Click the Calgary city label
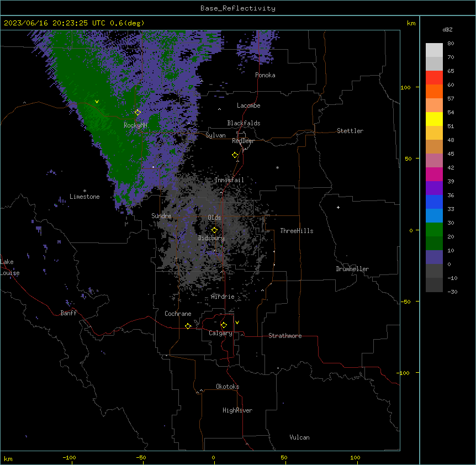This screenshot has height=465, width=476. tap(220, 333)
